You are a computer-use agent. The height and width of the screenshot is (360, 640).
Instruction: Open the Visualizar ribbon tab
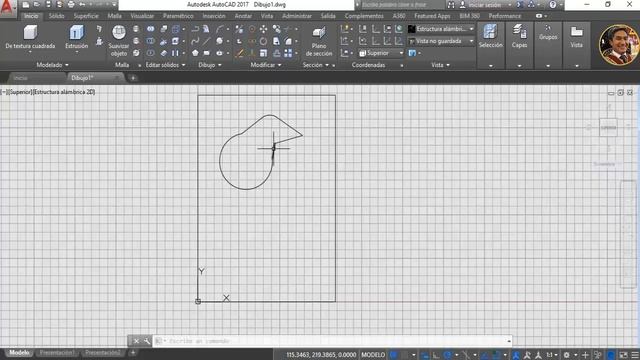click(x=142, y=16)
